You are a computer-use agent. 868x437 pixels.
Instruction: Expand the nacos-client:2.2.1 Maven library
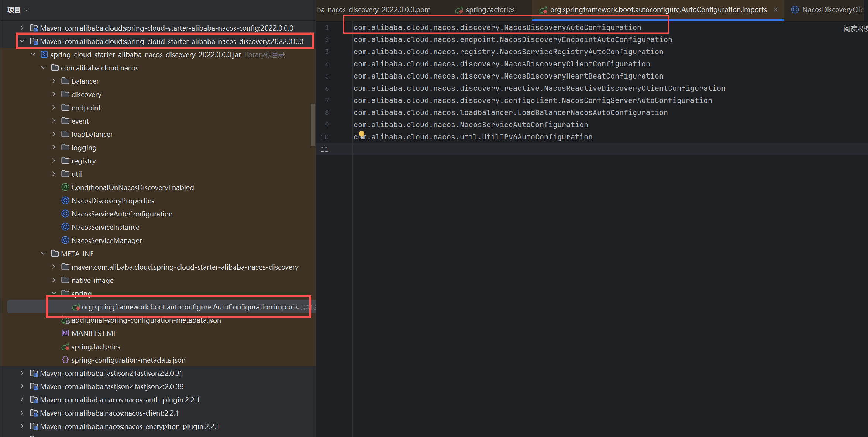tap(22, 413)
